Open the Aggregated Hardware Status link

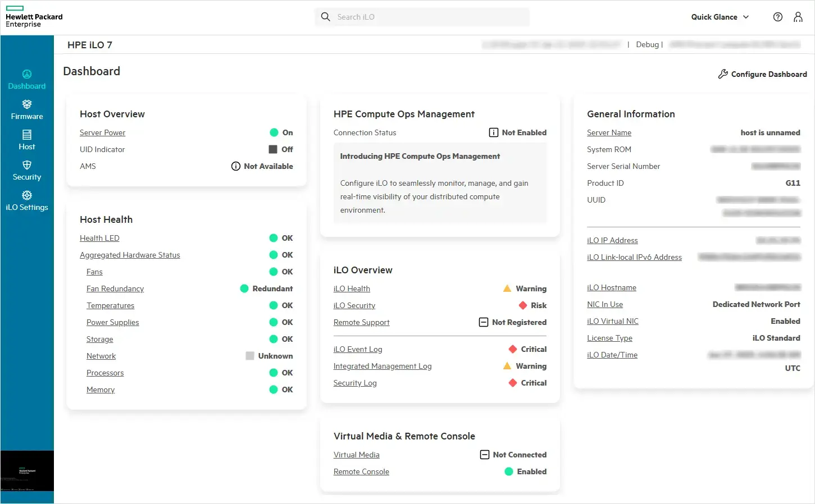(x=130, y=255)
